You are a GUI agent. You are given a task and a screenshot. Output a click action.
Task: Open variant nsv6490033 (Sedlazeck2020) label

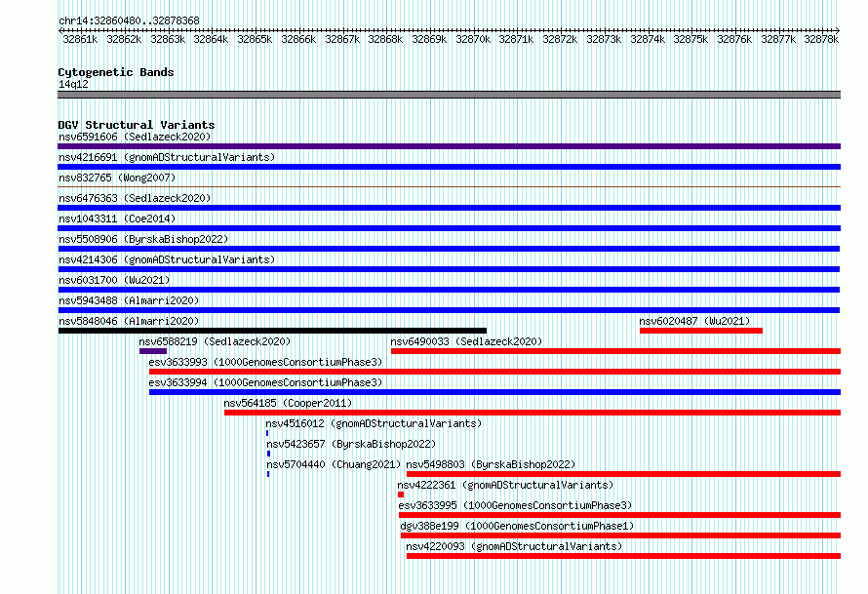click(466, 341)
